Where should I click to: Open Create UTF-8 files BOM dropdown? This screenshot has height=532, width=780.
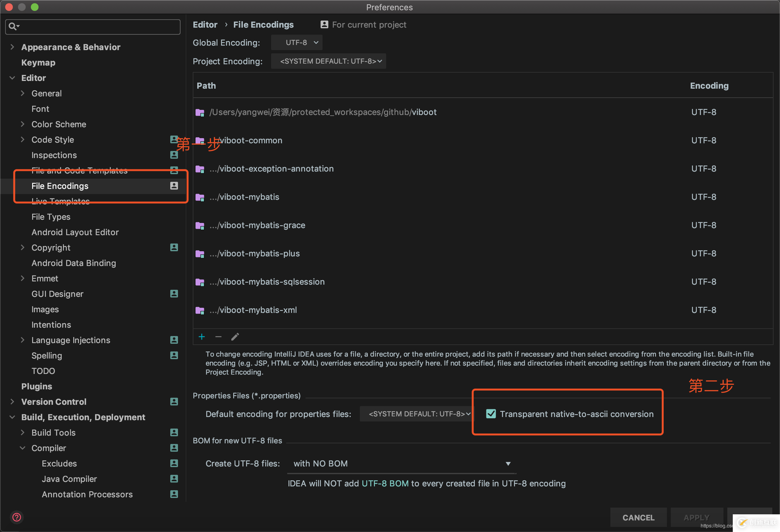[x=402, y=464]
